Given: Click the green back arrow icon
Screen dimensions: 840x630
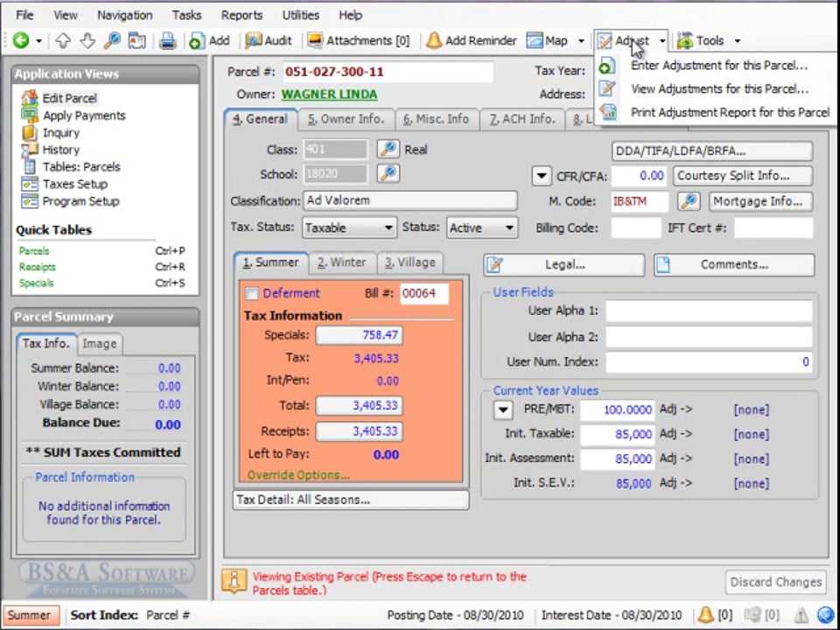Looking at the screenshot, I should [x=20, y=40].
